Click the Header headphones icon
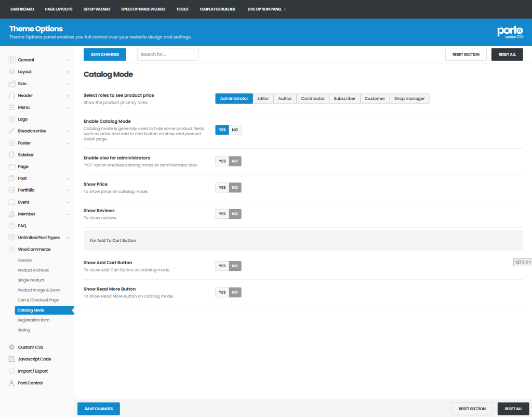The image size is (532, 417). (12, 96)
